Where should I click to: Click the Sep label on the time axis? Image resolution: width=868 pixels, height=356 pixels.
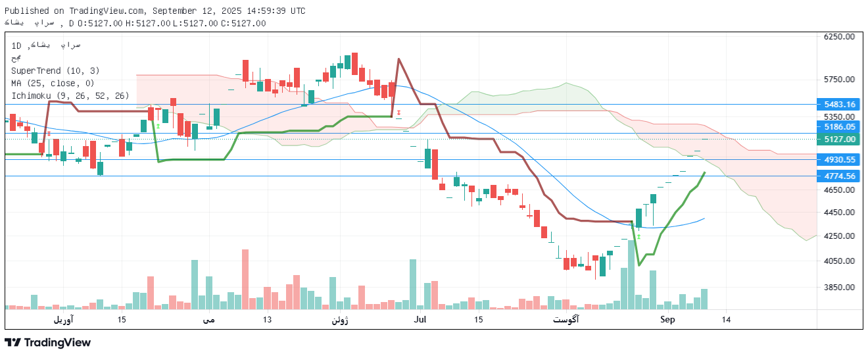(x=667, y=320)
